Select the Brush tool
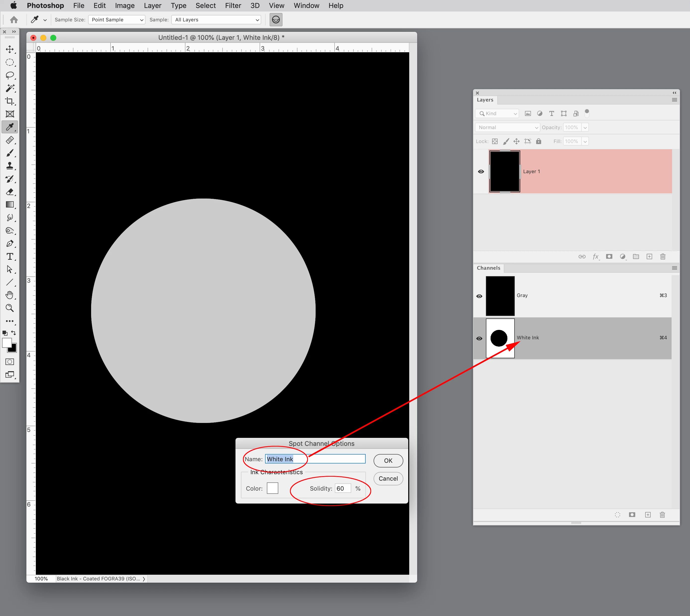Image resolution: width=690 pixels, height=616 pixels. (10, 153)
